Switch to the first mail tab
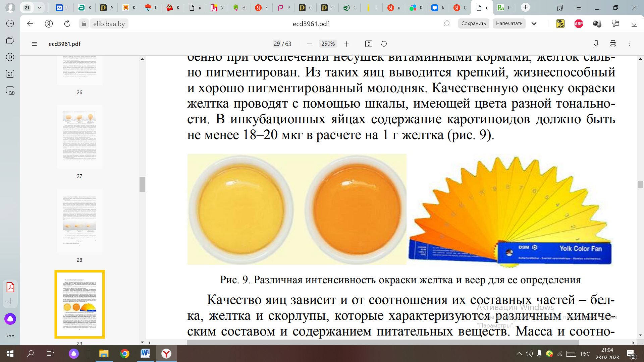Image resolution: width=644 pixels, height=362 pixels. pos(63,7)
